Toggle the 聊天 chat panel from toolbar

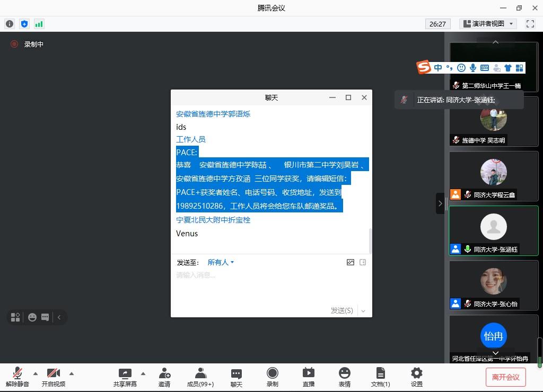[x=237, y=377]
